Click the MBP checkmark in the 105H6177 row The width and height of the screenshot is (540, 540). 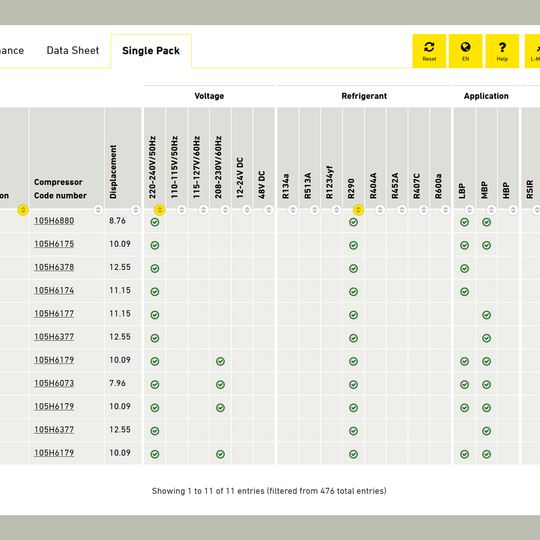(x=486, y=315)
